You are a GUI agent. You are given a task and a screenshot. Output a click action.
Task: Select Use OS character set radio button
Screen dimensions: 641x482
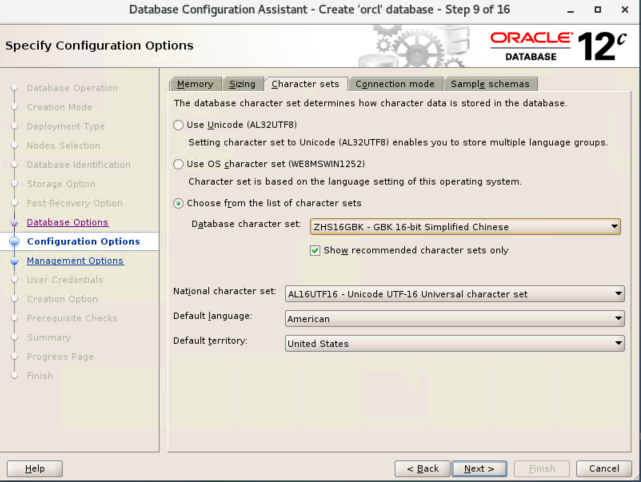(x=178, y=164)
